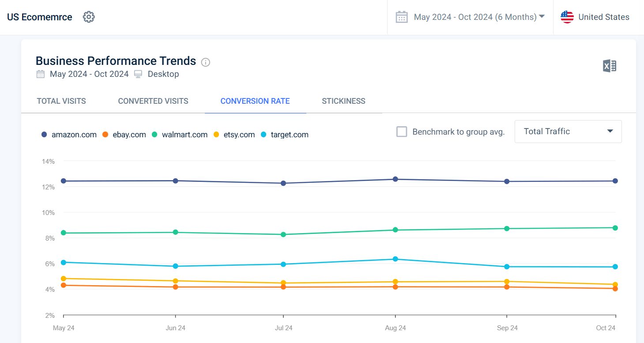Toggle walmart.com series in legend

point(184,135)
